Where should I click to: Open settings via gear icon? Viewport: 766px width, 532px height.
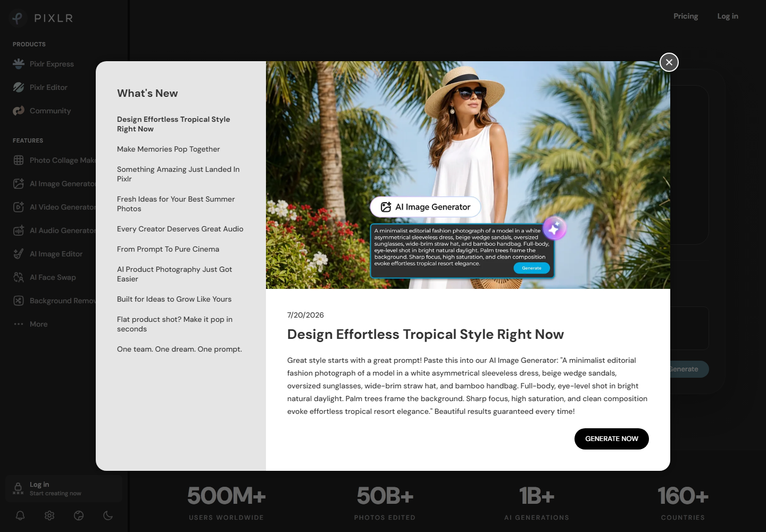pos(49,516)
